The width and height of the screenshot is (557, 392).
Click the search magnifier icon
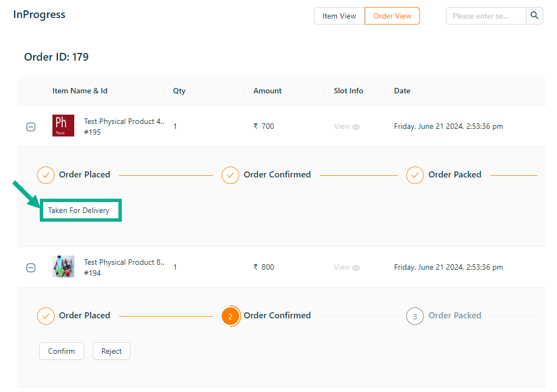point(535,16)
